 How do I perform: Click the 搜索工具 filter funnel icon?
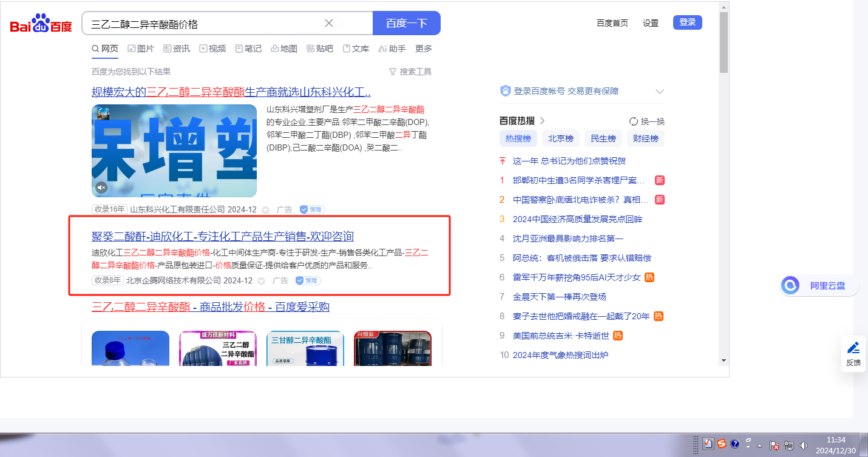tap(393, 72)
